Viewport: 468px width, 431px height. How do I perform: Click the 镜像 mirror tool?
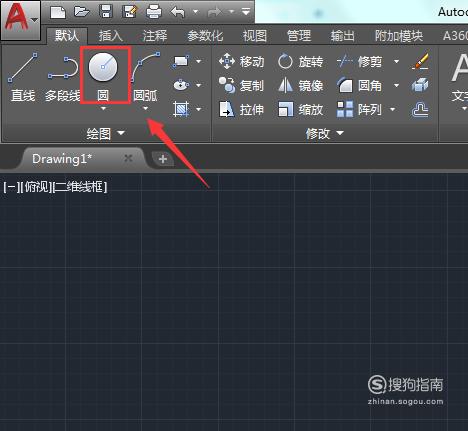(301, 86)
